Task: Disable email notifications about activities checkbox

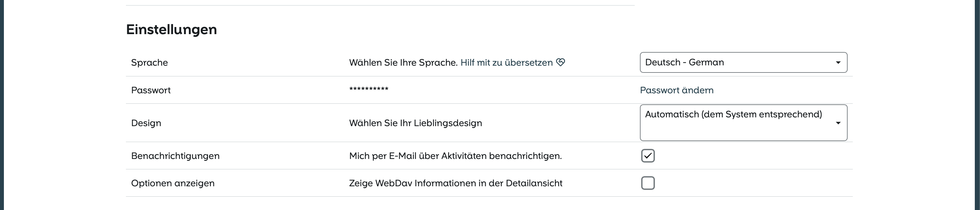Action: 647,155
